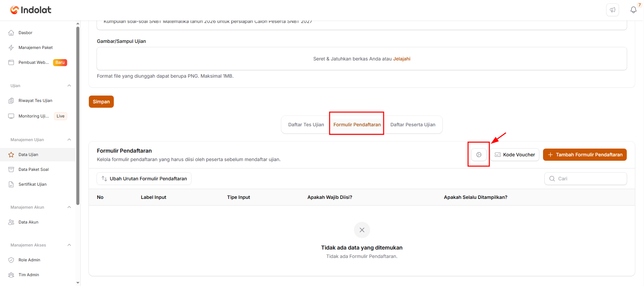Collapse the Manajemen Ujian section
This screenshot has height=286, width=644.
69,140
